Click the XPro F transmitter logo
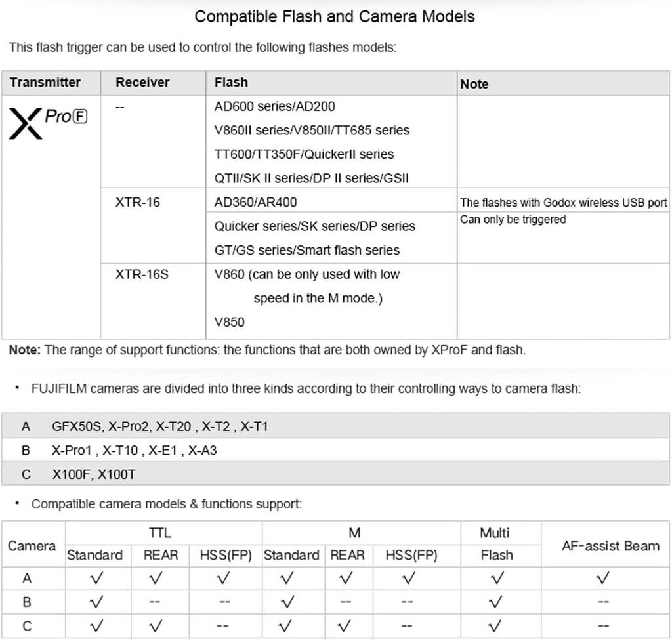The width and height of the screenshot is (672, 641). (x=48, y=123)
